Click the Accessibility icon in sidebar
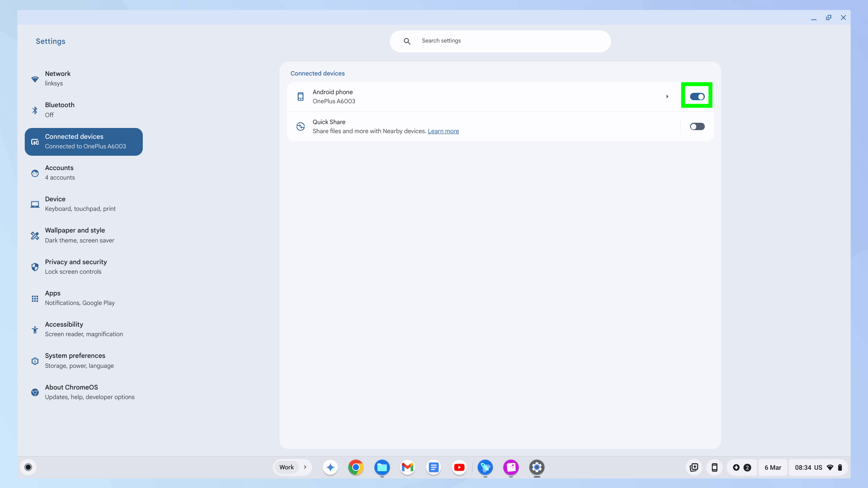The height and width of the screenshot is (488, 868). tap(35, 330)
